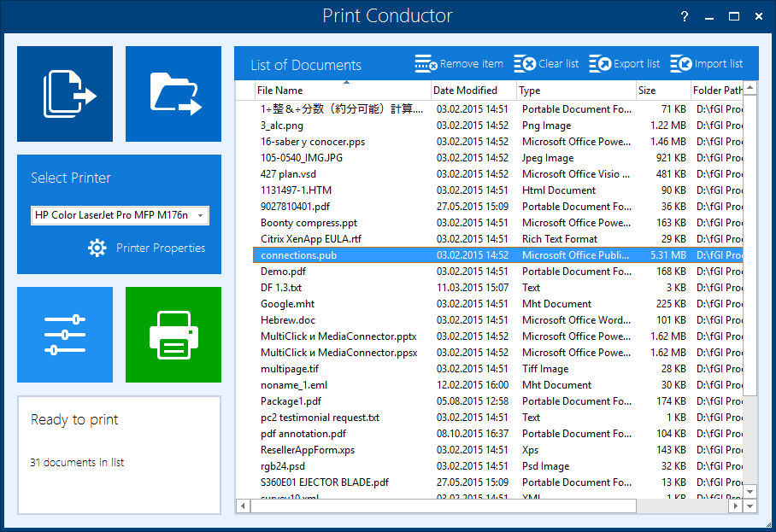Screen dimensions: 776x532
Task: Click the vertical scrollbar down arrow
Action: (750, 492)
